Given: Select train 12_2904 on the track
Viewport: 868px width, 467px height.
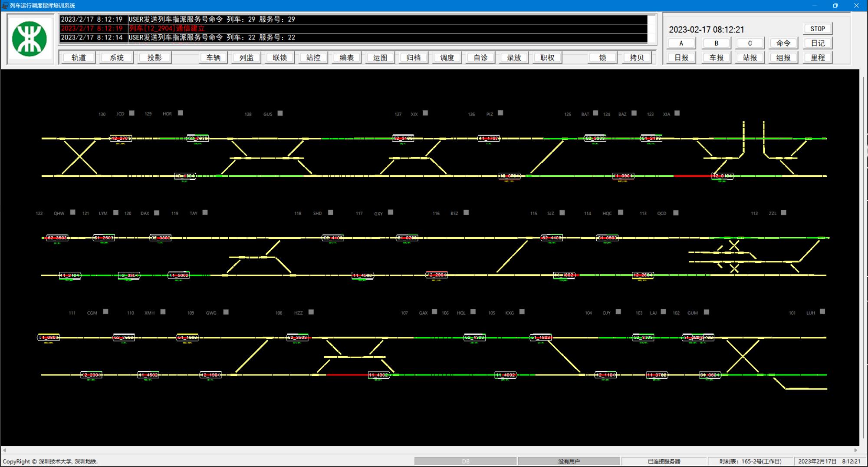Looking at the screenshot, I should click(x=436, y=275).
